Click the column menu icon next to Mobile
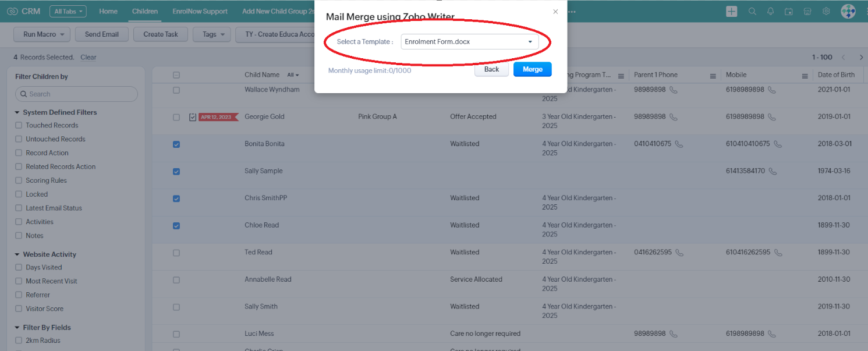Viewport: 868px width, 351px height. pos(805,76)
